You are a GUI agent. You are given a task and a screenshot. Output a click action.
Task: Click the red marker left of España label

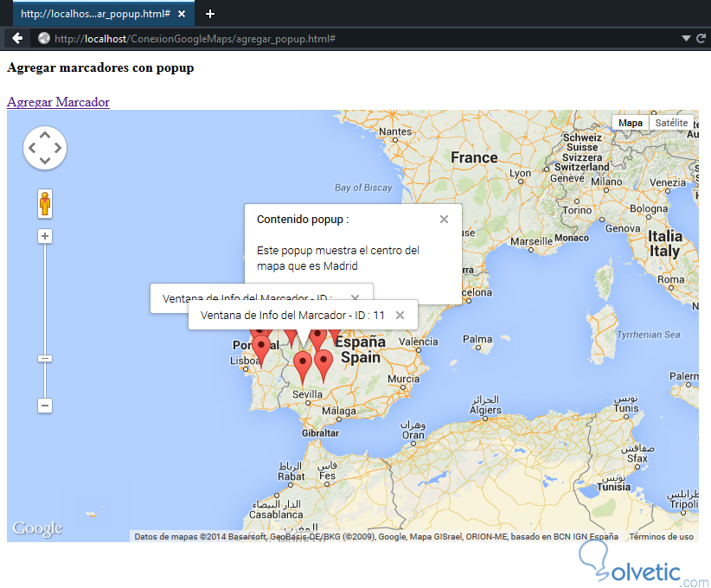[317, 339]
